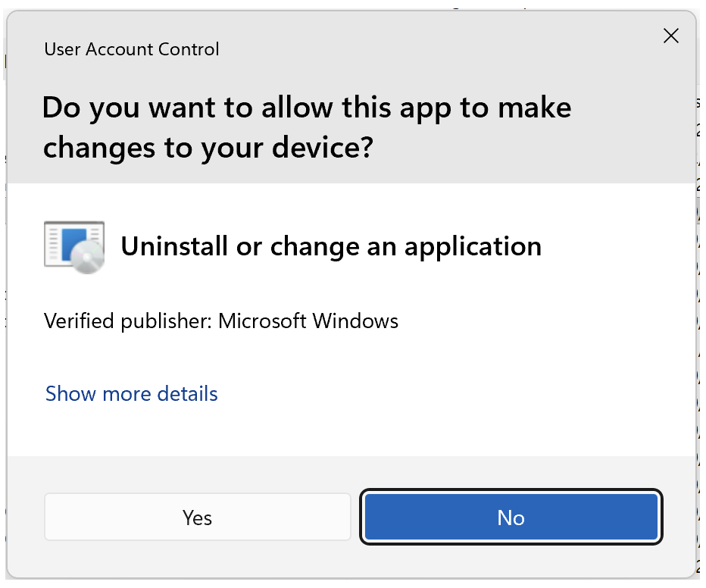Close the User Account Control dialog
This screenshot has height=588, width=706.
[x=670, y=36]
